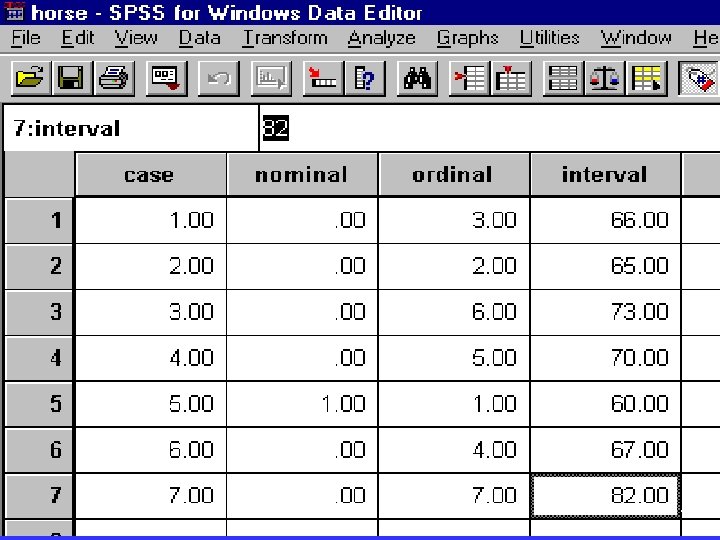Click the Insert Variable icon
Screen dimensions: 720x540
(511, 78)
